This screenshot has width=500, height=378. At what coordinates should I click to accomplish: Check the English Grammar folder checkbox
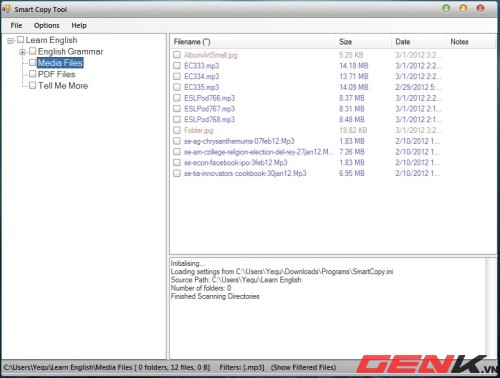(x=32, y=51)
